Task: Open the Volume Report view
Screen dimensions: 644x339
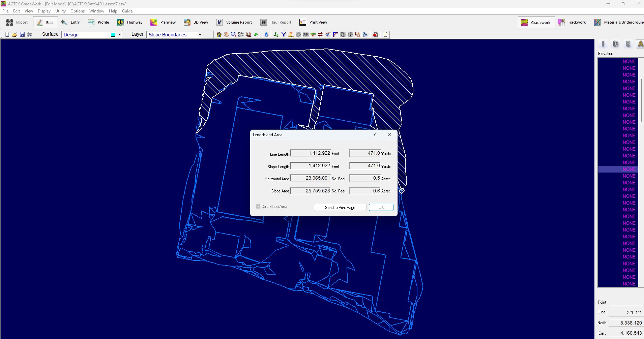Action: (234, 22)
